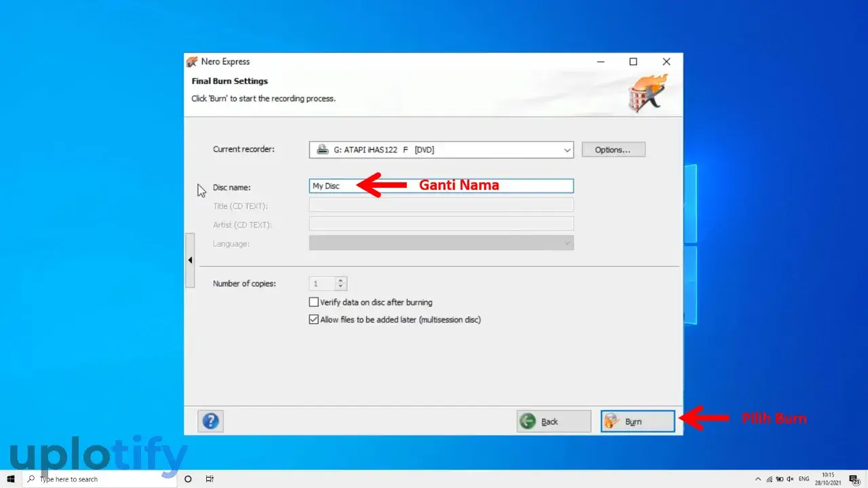Open Cortana circle icon on taskbar

(x=189, y=479)
